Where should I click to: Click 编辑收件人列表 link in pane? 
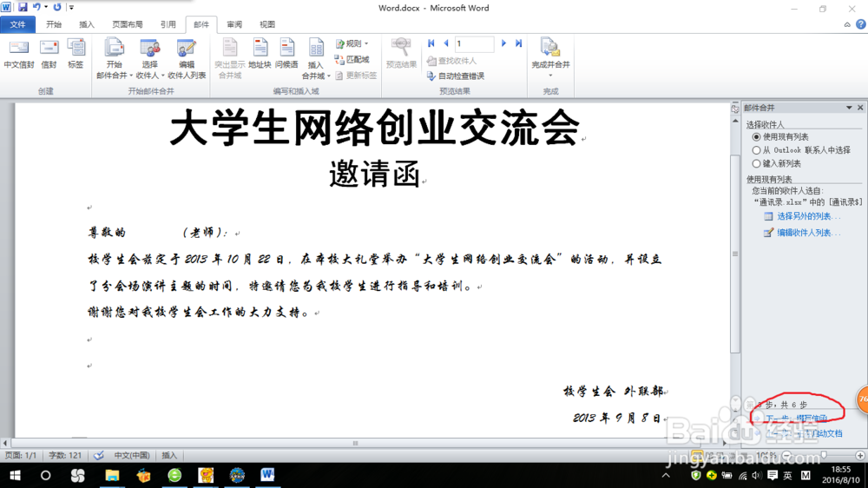tap(808, 233)
